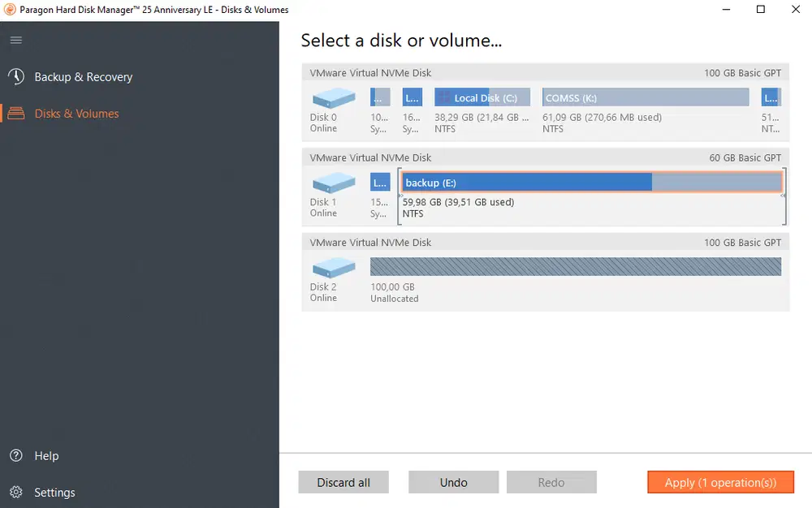
Task: Select the 100,00 GB unallocated space bar
Action: (576, 266)
